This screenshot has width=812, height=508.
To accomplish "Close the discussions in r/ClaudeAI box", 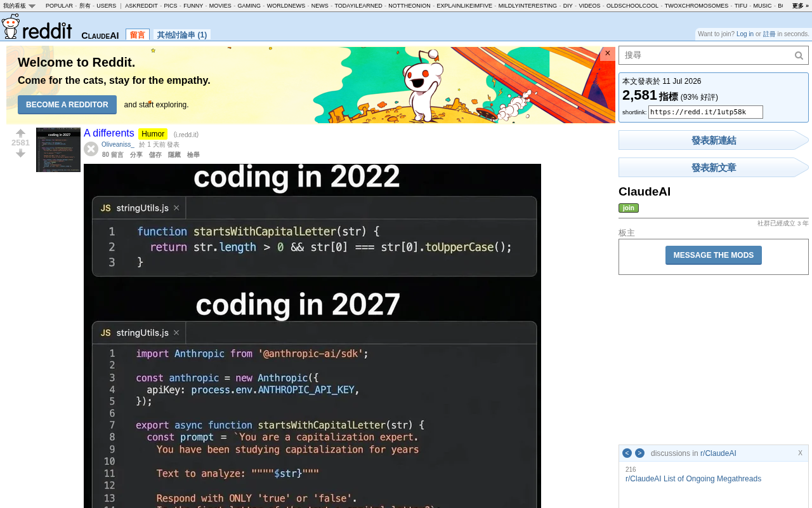I will (800, 453).
